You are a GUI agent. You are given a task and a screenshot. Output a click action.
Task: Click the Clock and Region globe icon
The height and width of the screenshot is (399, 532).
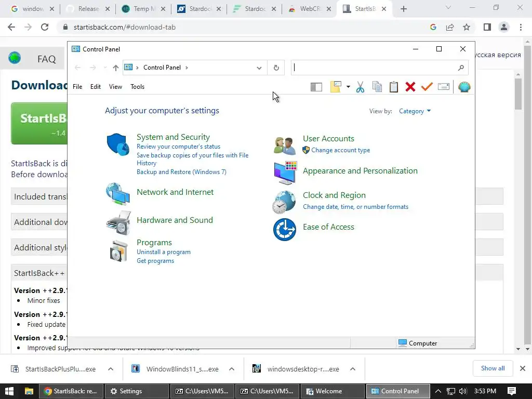pos(284,202)
